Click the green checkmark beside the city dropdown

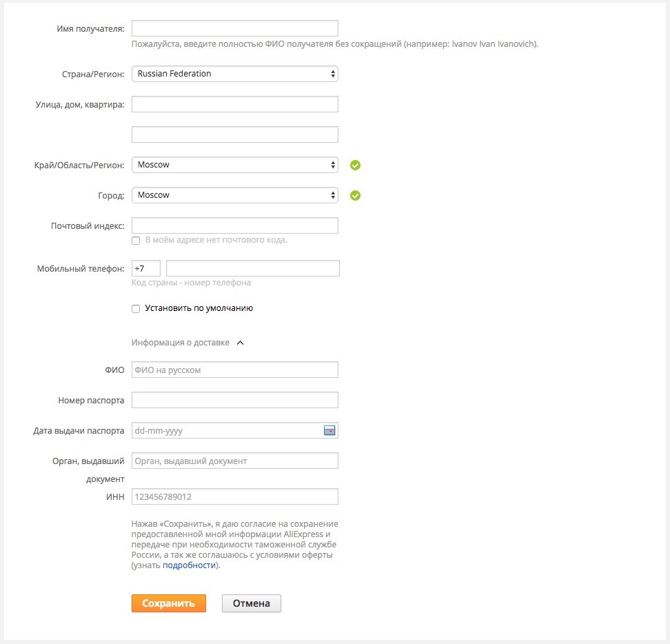pos(356,196)
